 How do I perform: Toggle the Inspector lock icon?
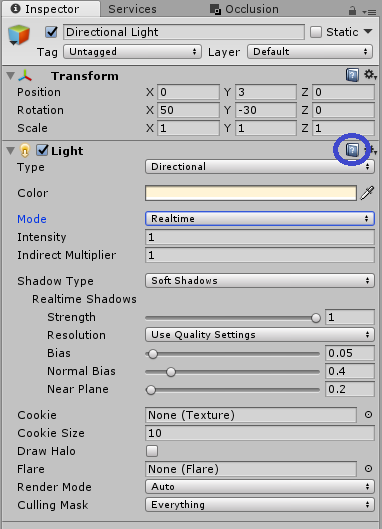pyautogui.click(x=352, y=11)
